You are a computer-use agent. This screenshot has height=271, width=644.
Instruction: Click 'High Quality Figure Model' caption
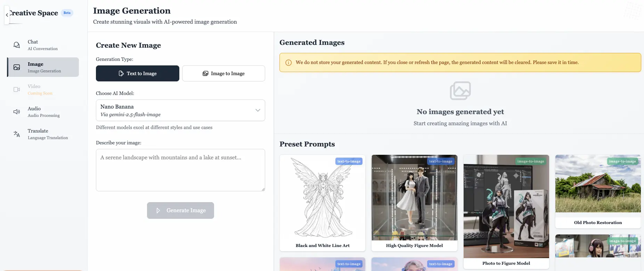[x=414, y=246]
